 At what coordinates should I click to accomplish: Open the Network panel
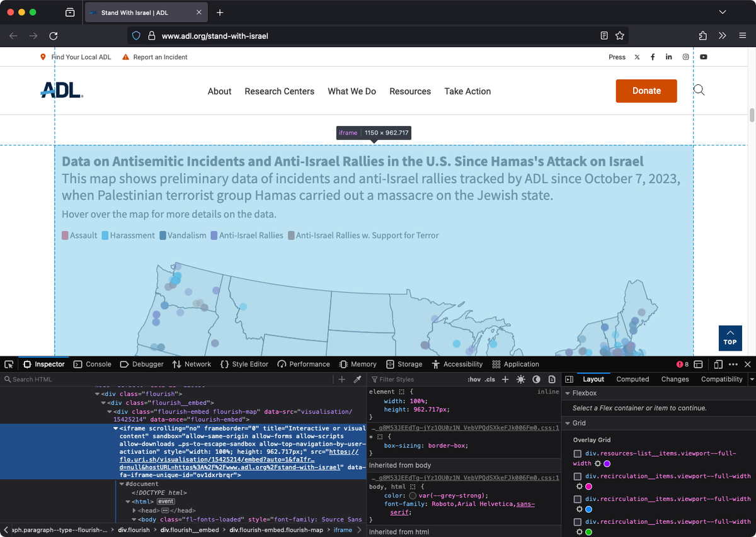click(192, 364)
